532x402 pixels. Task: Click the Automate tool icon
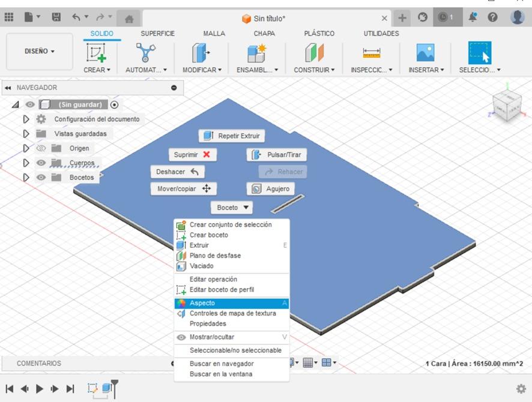tap(145, 53)
